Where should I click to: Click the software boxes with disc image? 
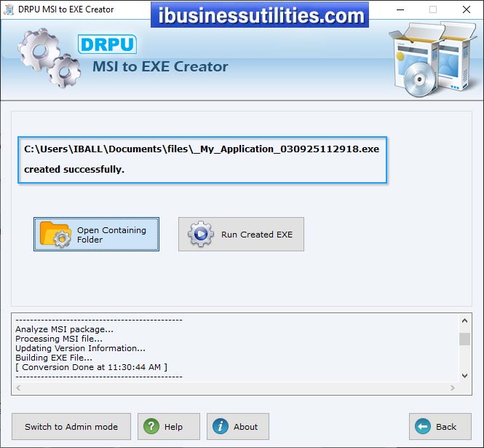pyautogui.click(x=433, y=59)
